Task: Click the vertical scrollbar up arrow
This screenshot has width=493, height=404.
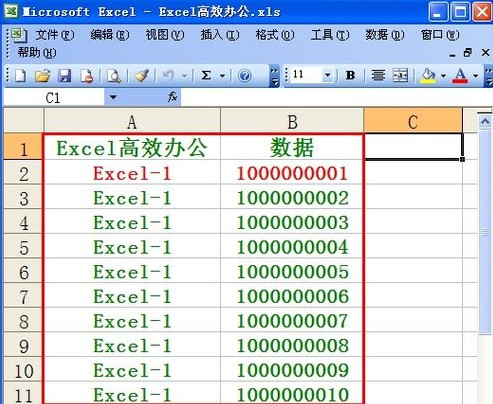Action: pyautogui.click(x=485, y=122)
